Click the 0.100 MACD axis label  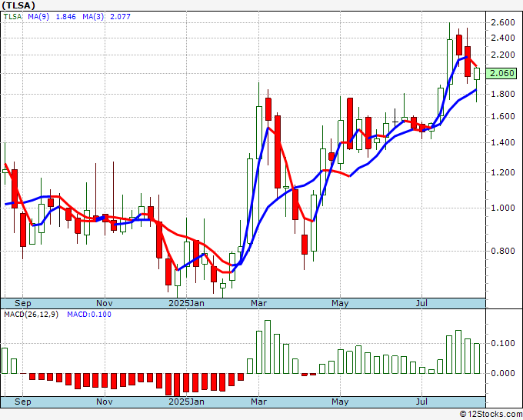pyautogui.click(x=503, y=343)
